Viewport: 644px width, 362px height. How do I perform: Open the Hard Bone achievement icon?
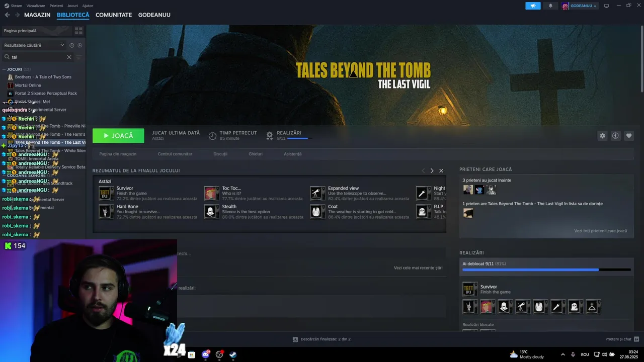coord(106,211)
